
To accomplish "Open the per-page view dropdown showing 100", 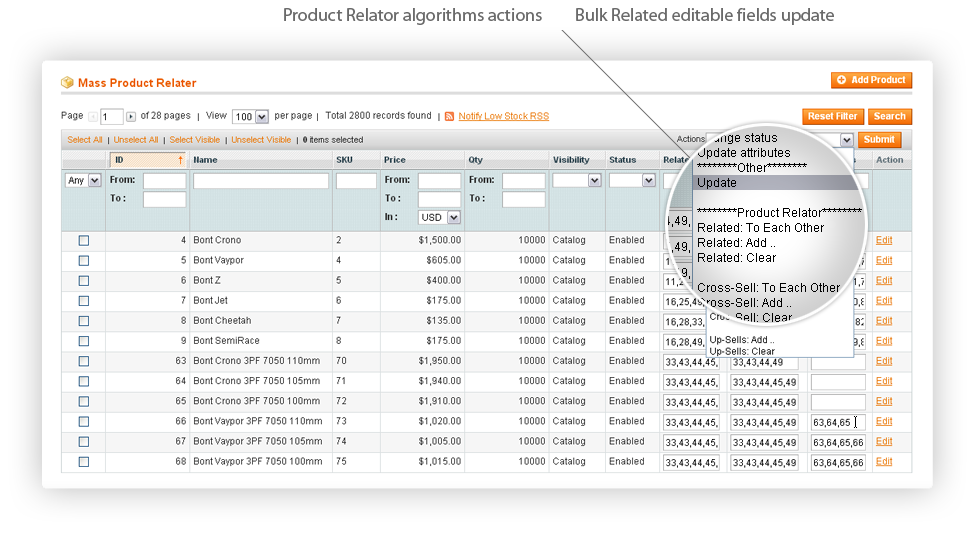I will 250,116.
